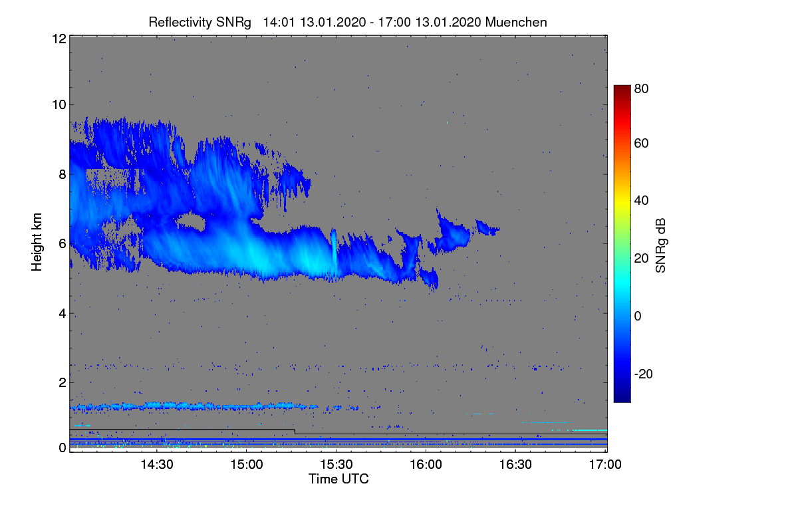This screenshot has height=532, width=798.
Task: Click the 6 km height tick label
Action: [63, 243]
